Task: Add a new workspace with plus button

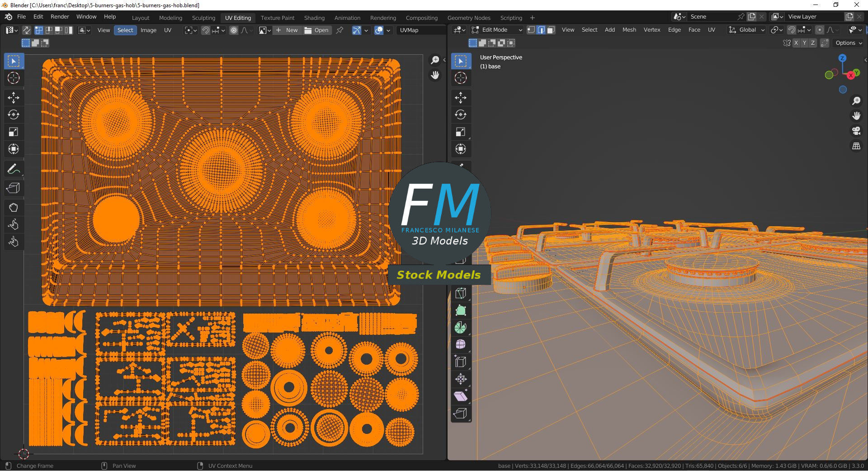Action: tap(532, 18)
